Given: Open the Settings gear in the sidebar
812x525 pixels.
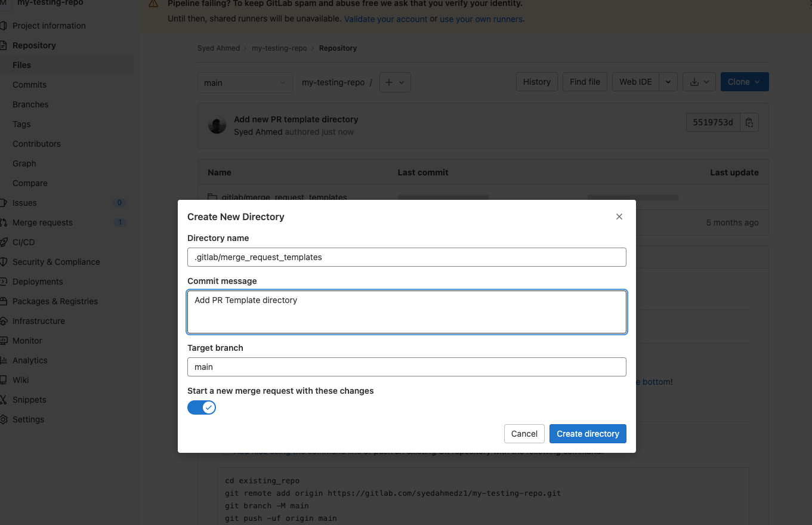Looking at the screenshot, I should (x=4, y=419).
